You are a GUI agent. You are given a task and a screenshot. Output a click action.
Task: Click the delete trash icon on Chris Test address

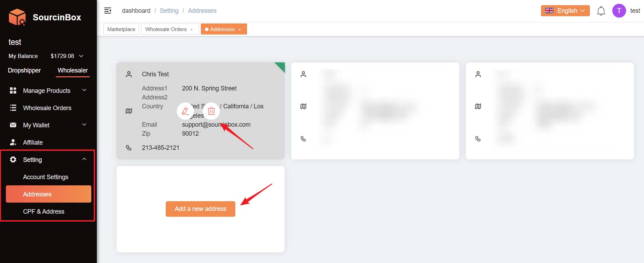point(211,111)
